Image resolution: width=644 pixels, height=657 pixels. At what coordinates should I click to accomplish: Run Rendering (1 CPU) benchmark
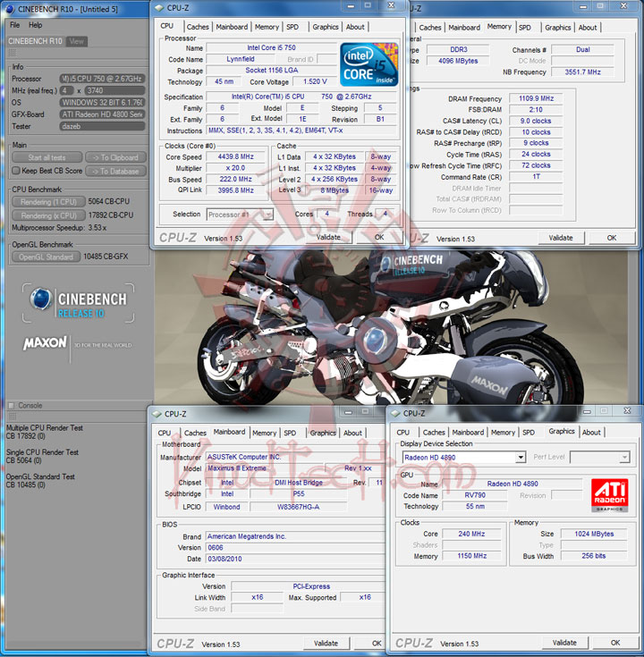point(48,201)
